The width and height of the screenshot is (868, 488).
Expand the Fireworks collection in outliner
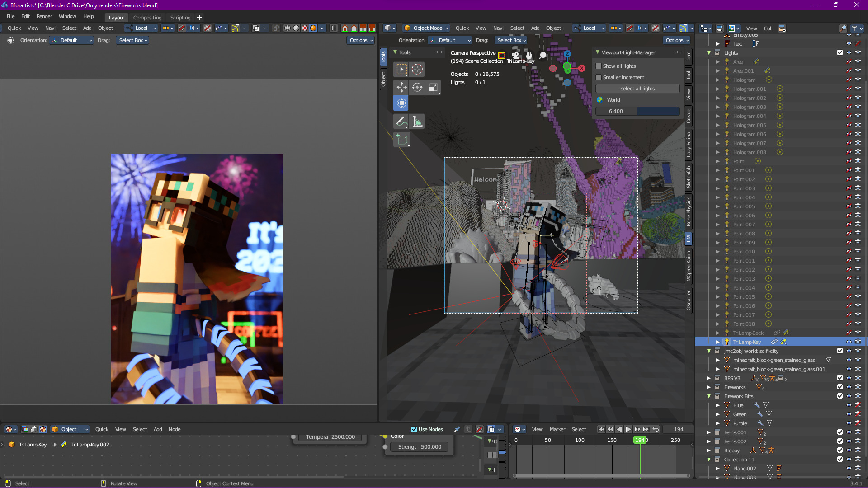pos(709,387)
